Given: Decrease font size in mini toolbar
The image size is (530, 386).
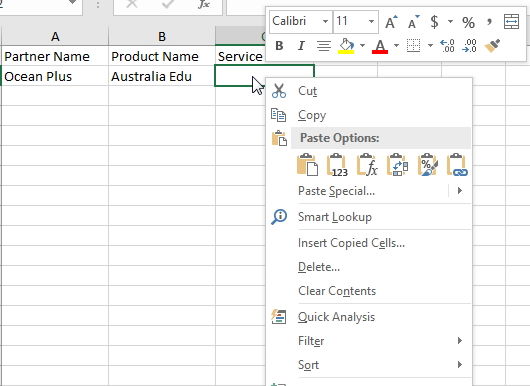Looking at the screenshot, I should click(413, 22).
